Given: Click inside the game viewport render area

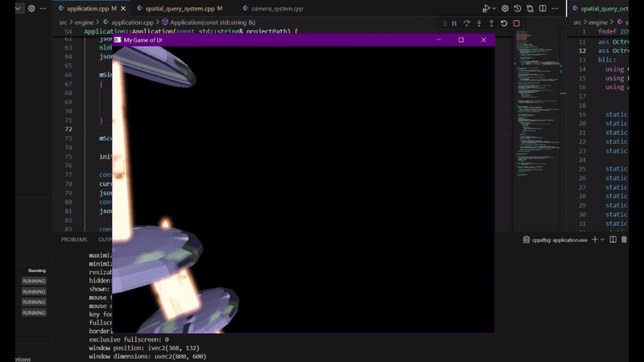Looking at the screenshot, I should click(x=303, y=189).
